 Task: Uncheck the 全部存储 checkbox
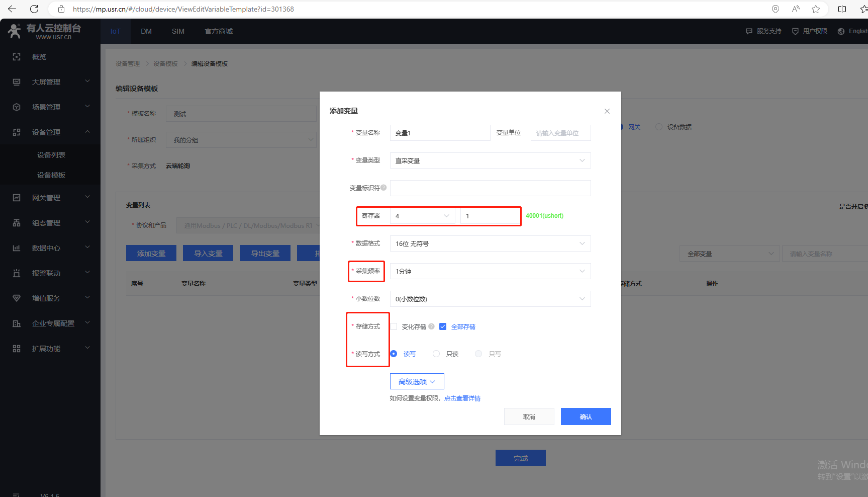(443, 326)
